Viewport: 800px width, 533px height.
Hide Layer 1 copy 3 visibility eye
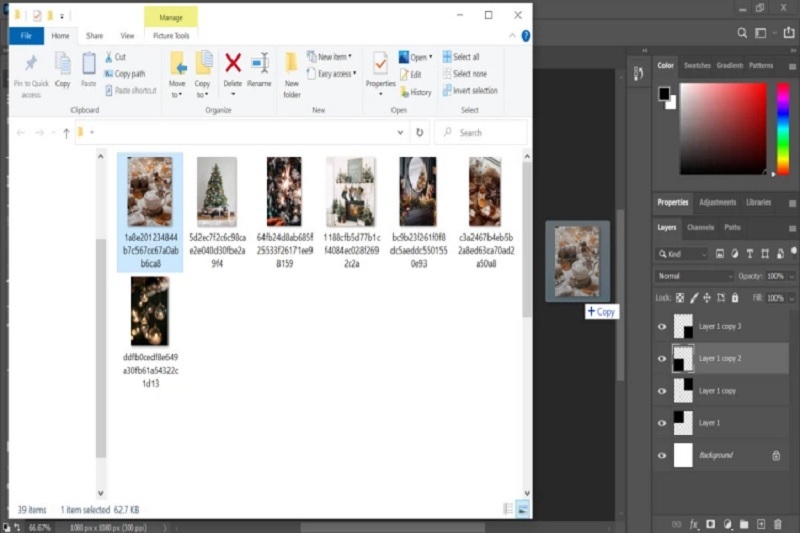[x=662, y=326]
